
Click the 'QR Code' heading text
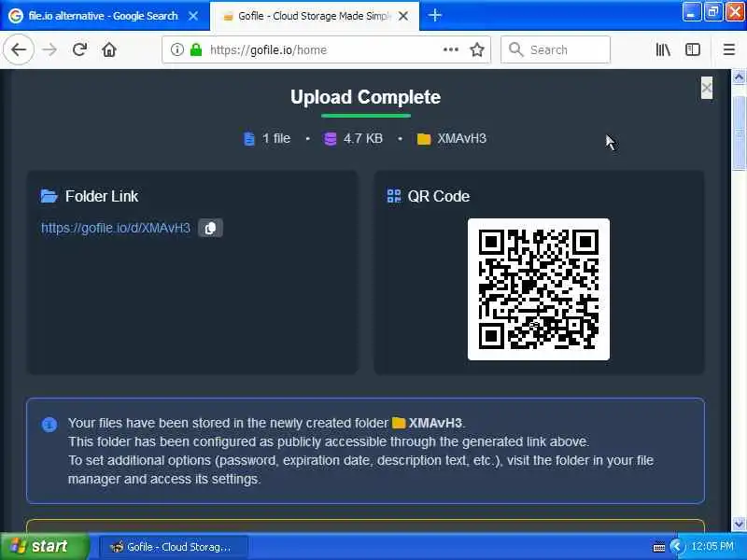click(x=438, y=196)
